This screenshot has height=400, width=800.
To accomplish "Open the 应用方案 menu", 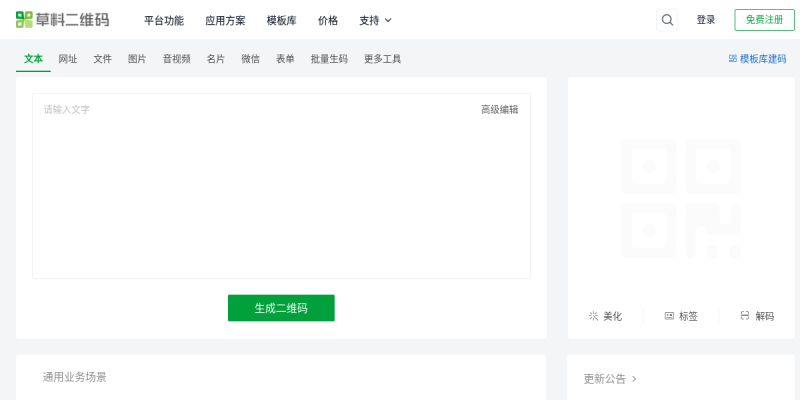I will point(225,20).
